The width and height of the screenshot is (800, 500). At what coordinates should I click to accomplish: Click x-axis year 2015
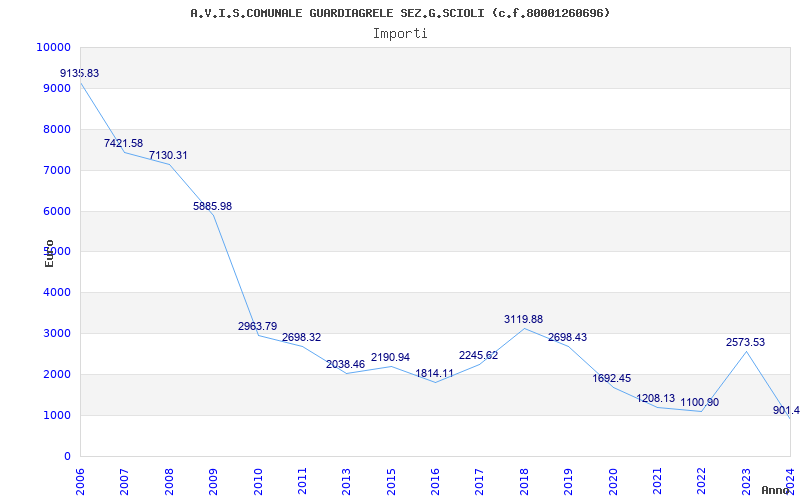(x=391, y=481)
